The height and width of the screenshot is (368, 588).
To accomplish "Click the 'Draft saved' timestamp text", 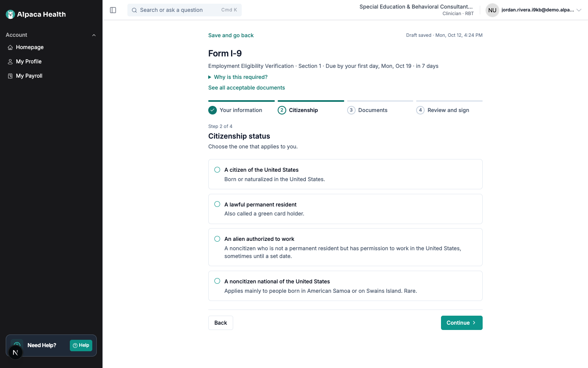I will (444, 35).
